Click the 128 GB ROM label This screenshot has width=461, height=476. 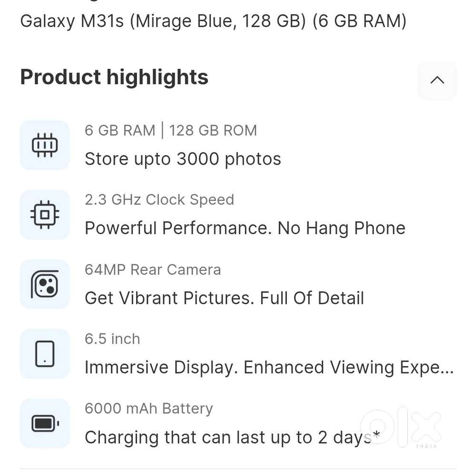tap(213, 130)
